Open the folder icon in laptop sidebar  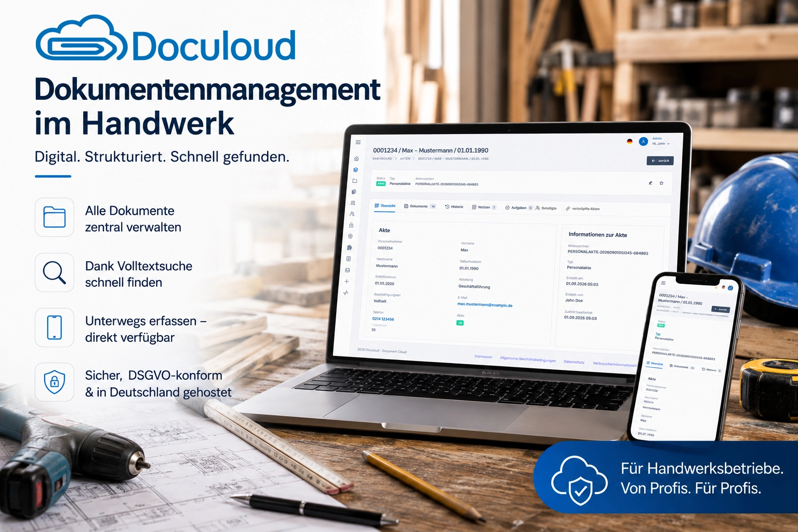(x=355, y=181)
